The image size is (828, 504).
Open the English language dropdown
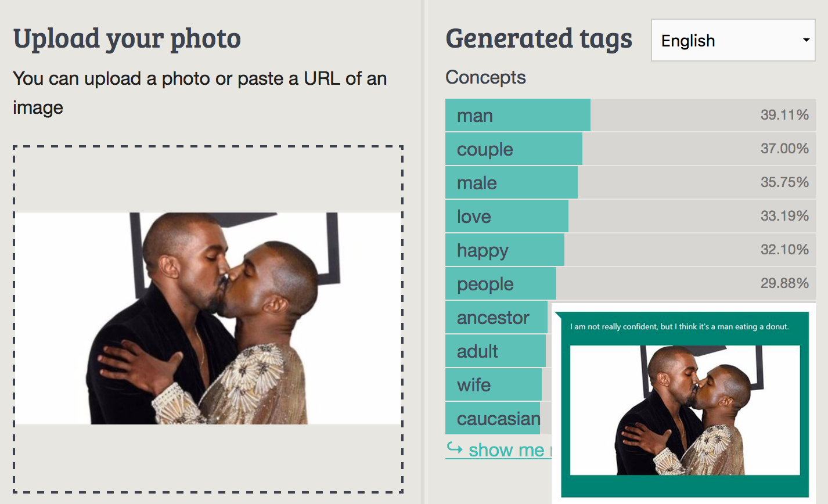pos(733,41)
